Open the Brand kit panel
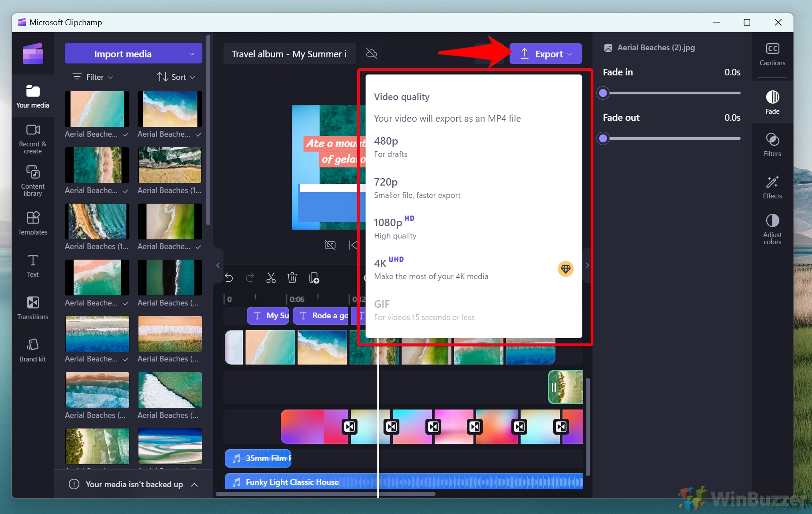 click(33, 350)
